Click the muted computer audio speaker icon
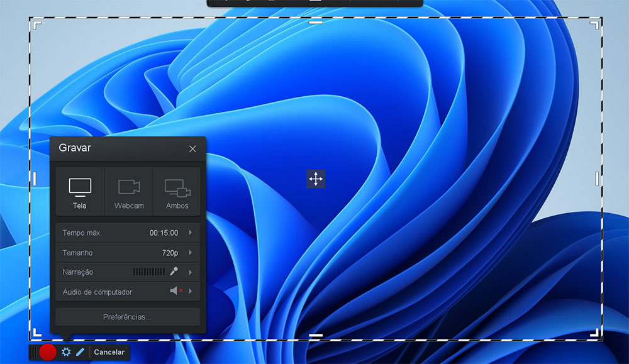 175,290
